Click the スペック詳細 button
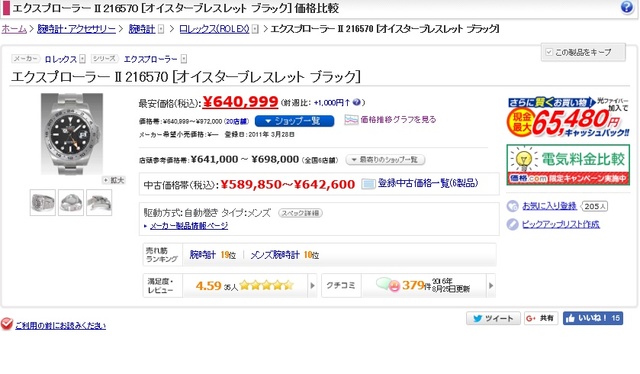This screenshot has height=374, width=640. (x=300, y=213)
